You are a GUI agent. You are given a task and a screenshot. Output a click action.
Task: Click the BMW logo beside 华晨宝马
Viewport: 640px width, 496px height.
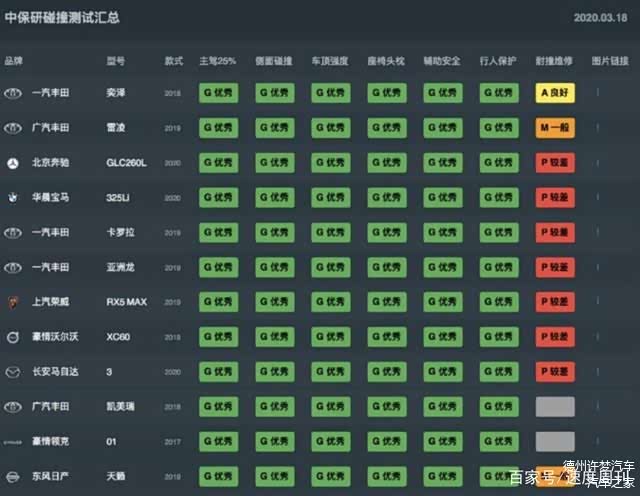click(x=13, y=198)
